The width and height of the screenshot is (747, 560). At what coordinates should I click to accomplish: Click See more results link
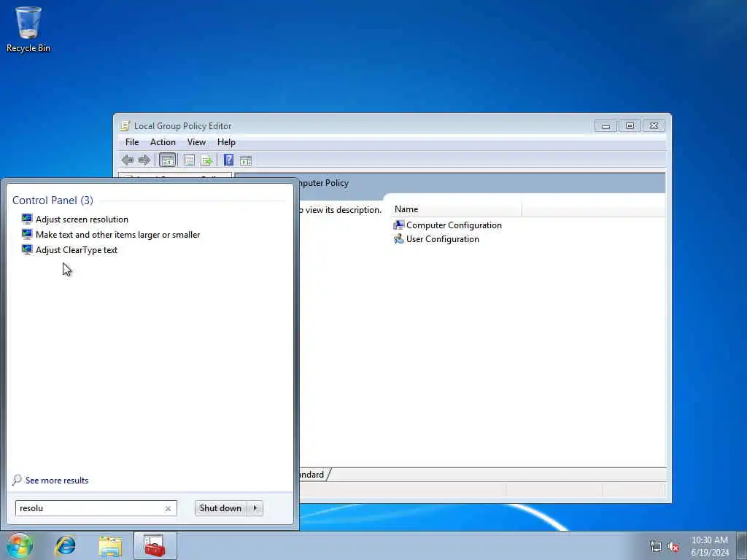point(57,481)
